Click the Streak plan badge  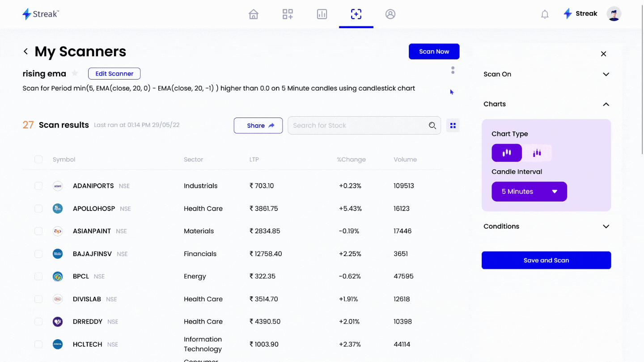pos(580,14)
